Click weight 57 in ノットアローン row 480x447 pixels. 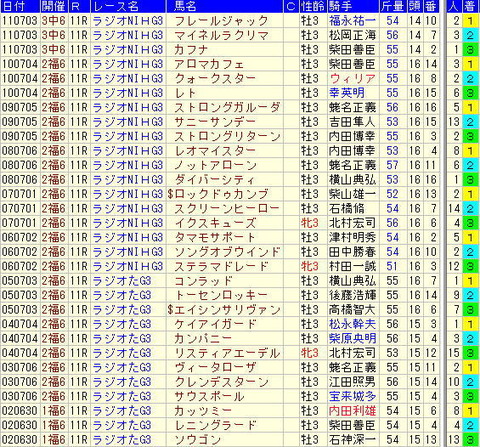click(393, 165)
